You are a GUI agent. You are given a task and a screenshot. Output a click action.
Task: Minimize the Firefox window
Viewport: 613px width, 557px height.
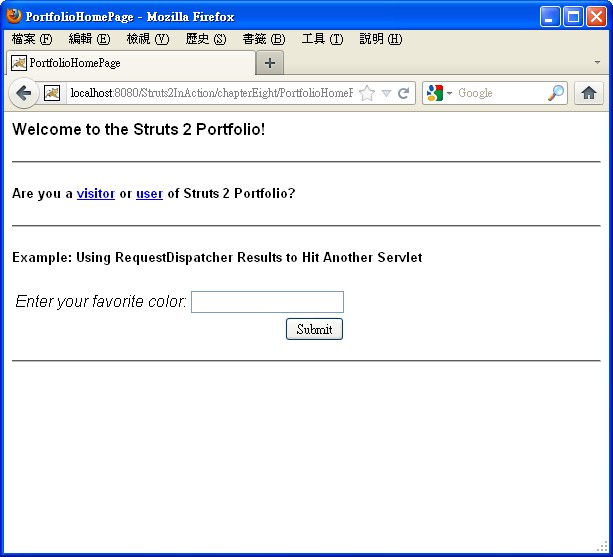[550, 16]
